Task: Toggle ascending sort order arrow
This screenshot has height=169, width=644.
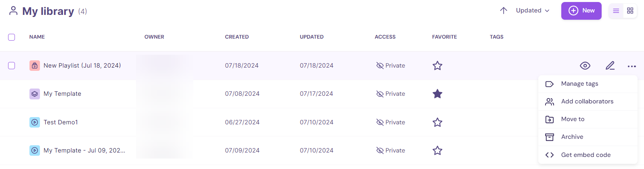Action: click(504, 10)
